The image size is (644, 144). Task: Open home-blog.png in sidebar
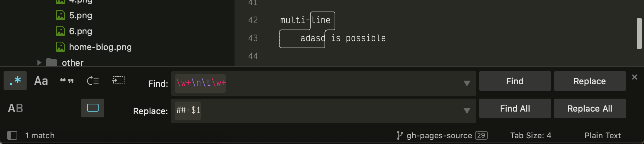pyautogui.click(x=100, y=47)
